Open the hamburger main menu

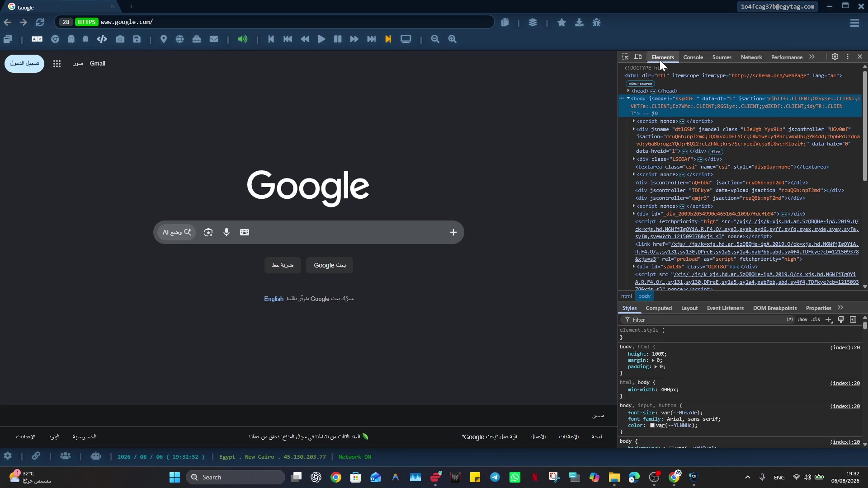(854, 23)
